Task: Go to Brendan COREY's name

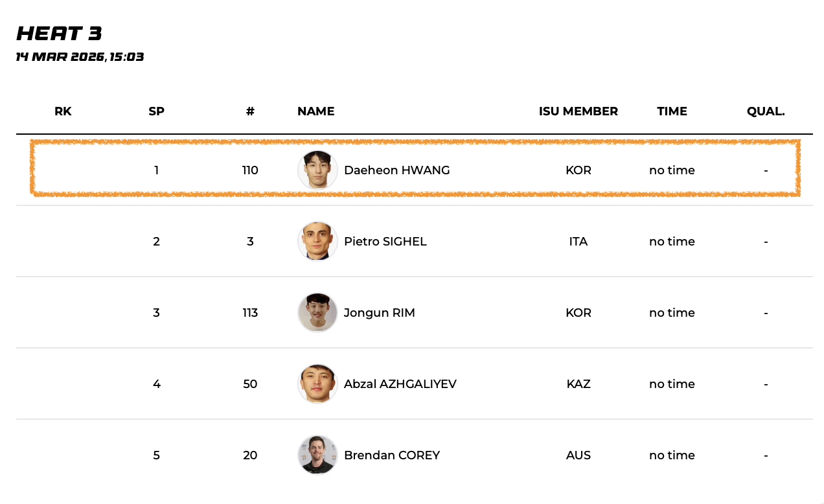Action: (x=391, y=455)
